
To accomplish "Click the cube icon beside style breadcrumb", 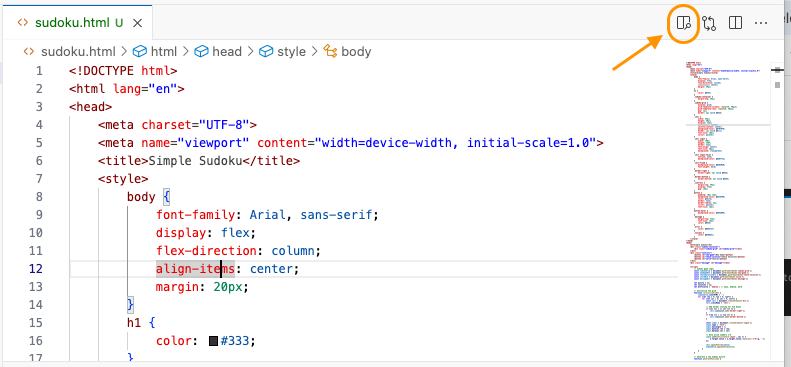I will tap(266, 51).
